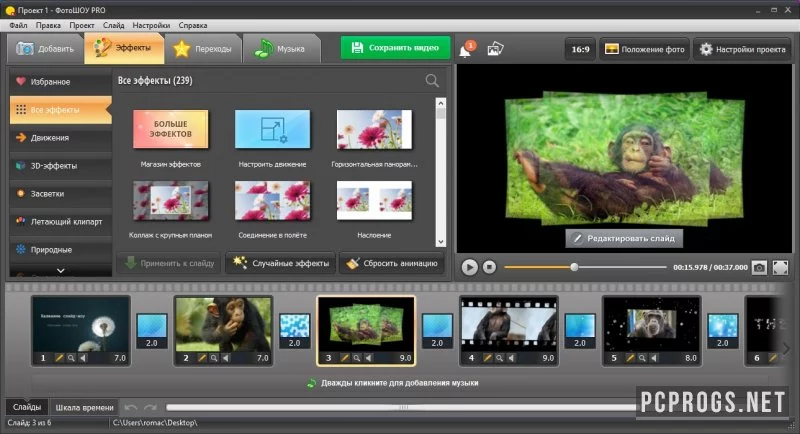
Task: Open the 3D-эффекты category
Action: (x=61, y=166)
